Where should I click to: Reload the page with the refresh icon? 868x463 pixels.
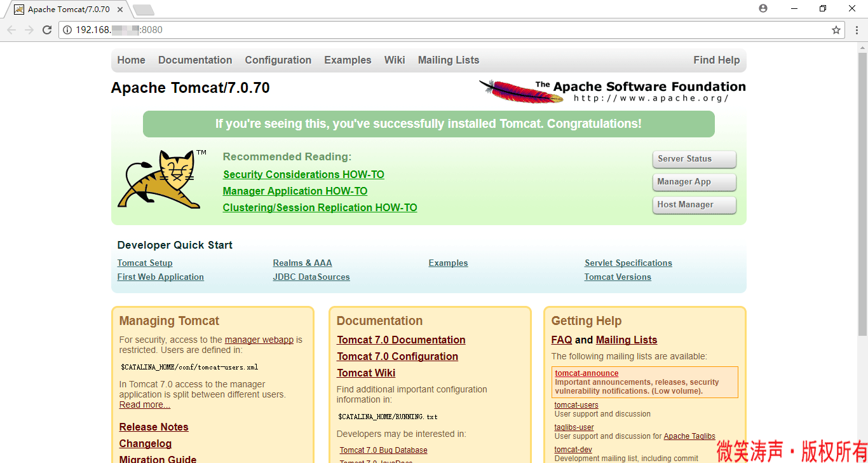coord(47,30)
